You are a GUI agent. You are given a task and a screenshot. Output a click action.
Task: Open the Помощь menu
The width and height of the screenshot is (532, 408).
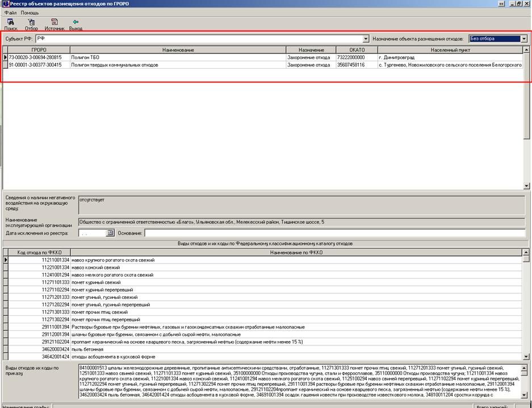(x=30, y=13)
